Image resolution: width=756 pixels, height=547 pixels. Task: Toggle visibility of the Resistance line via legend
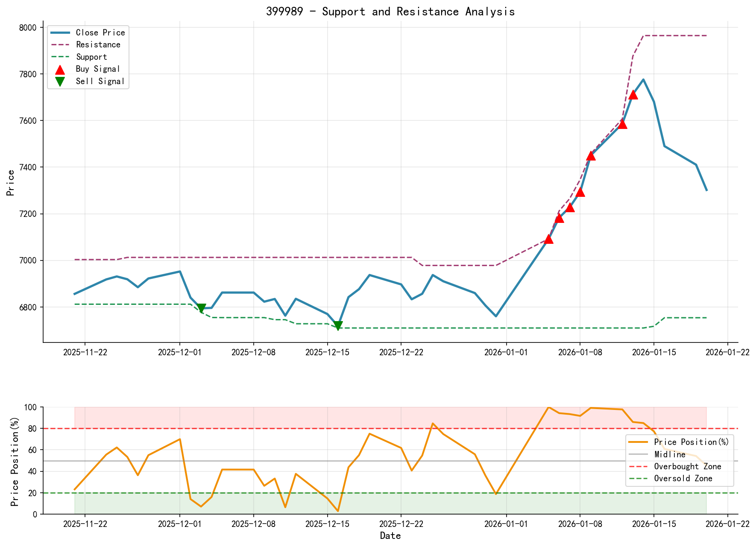tap(97, 44)
